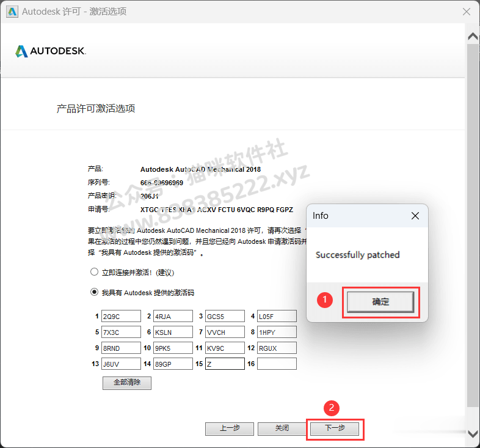Click activation code field 11 containing KV9C

click(225, 348)
